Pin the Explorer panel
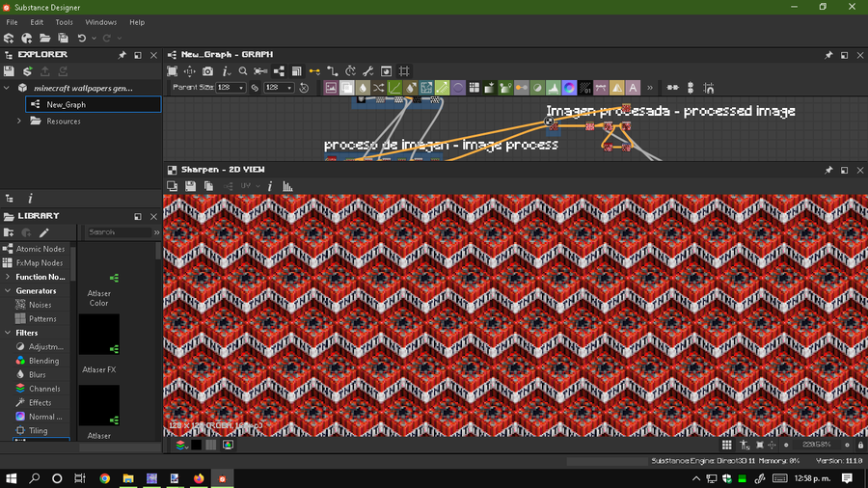This screenshot has height=488, width=868. coord(122,55)
